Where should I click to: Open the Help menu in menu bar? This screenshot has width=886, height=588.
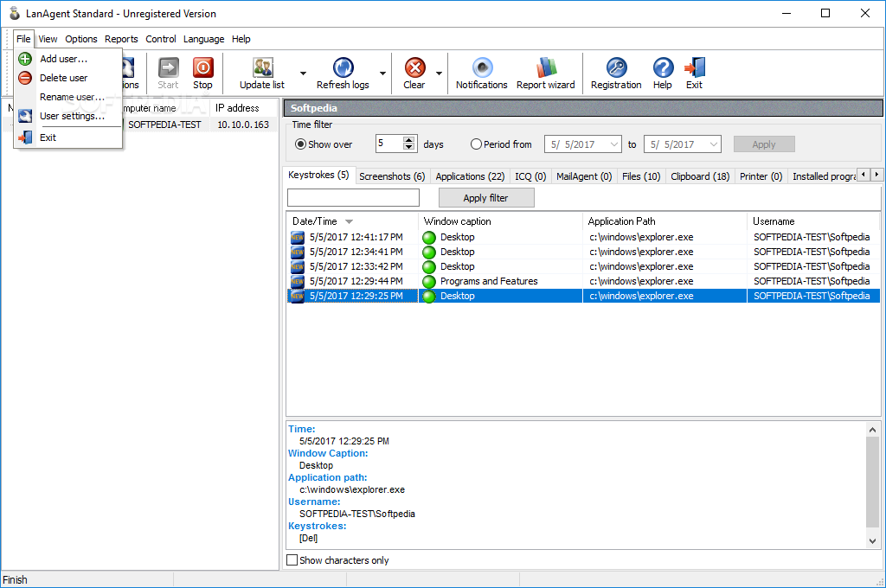(241, 39)
